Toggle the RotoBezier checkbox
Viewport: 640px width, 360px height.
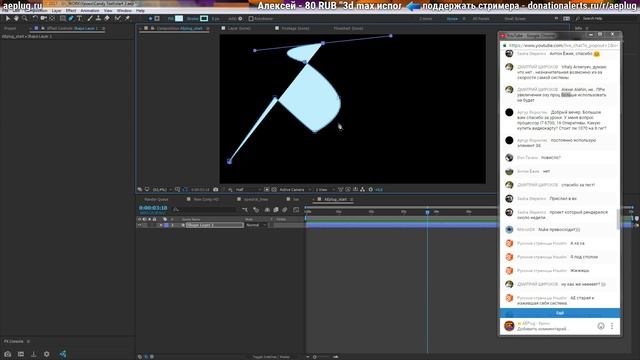pyautogui.click(x=251, y=19)
